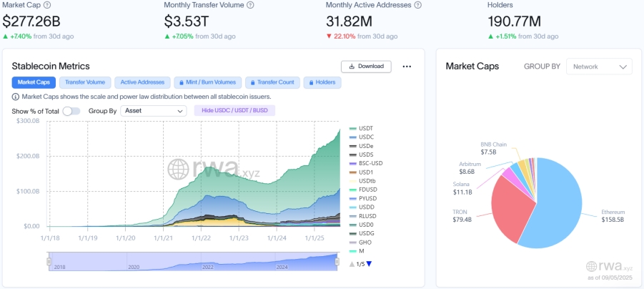This screenshot has height=289, width=644.
Task: Click the left handle of the range slider
Action: pyautogui.click(x=49, y=261)
